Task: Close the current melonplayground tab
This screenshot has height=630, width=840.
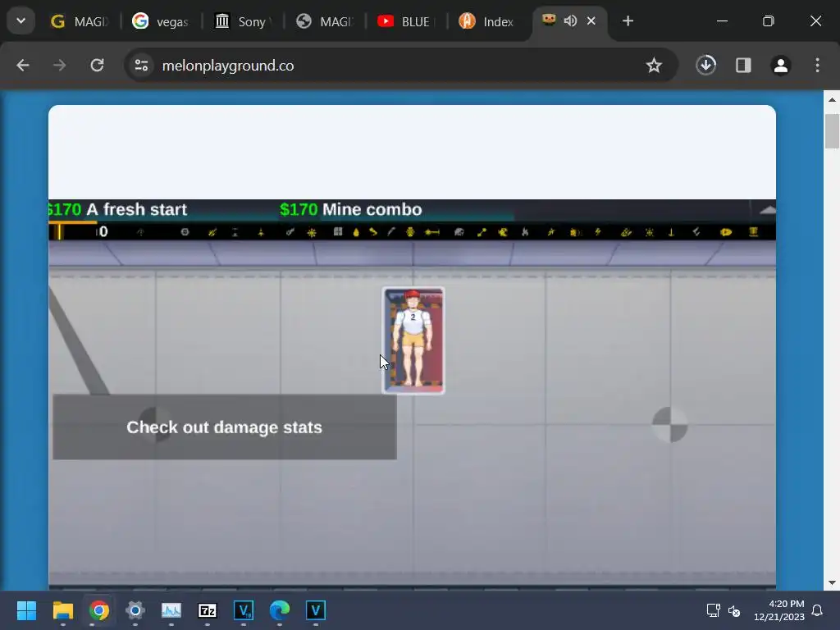Action: click(x=591, y=21)
